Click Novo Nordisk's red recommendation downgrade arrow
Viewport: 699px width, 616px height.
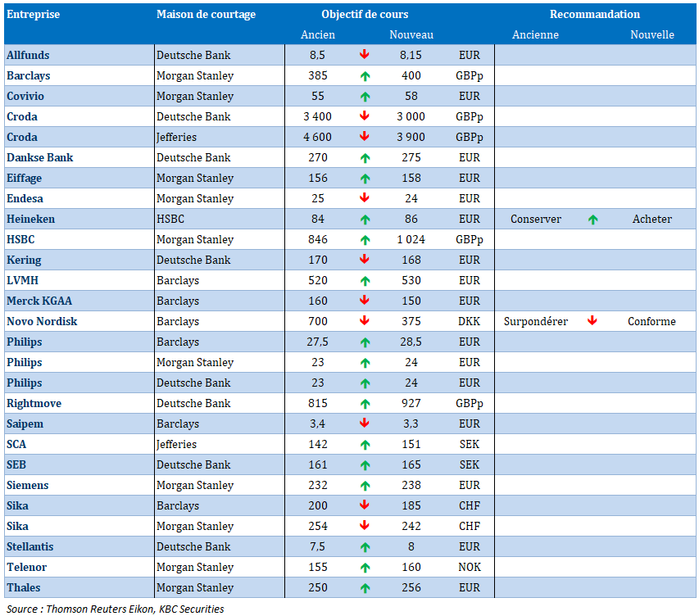pos(592,321)
